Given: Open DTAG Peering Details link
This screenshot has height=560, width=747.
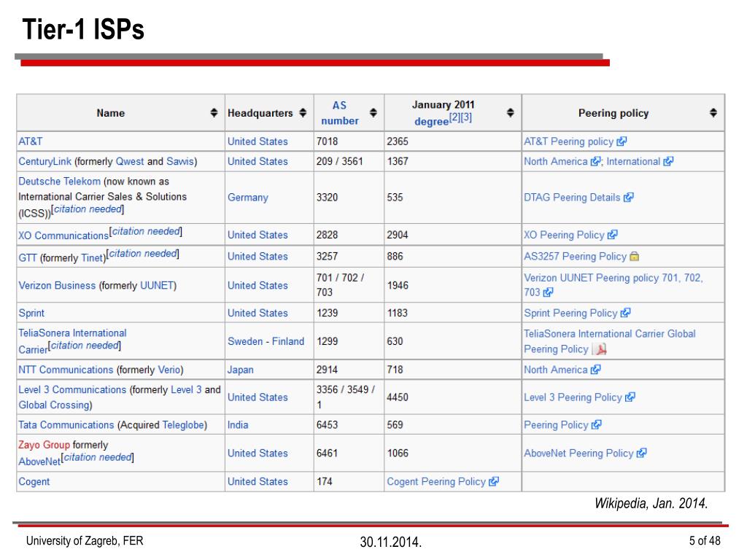Looking at the screenshot, I should 572,197.
